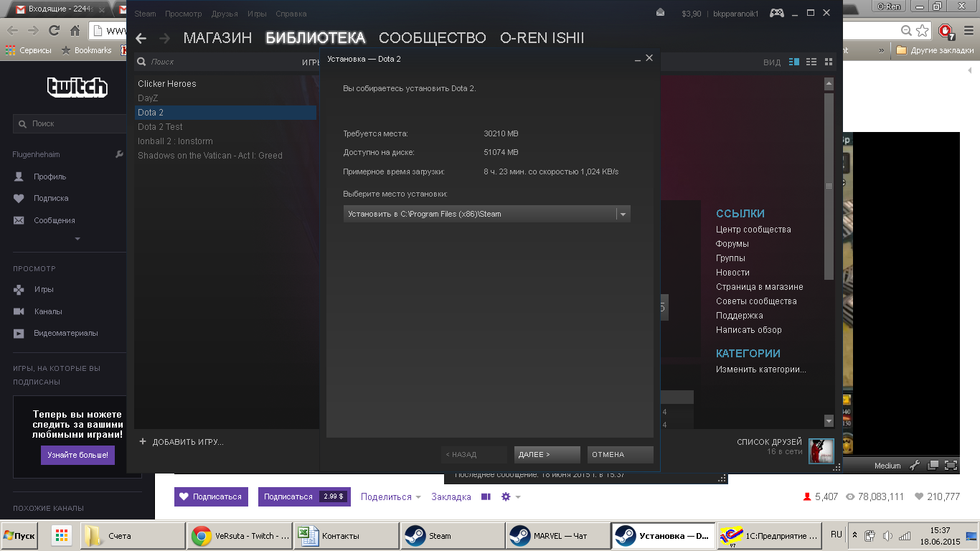This screenshot has height=551, width=980.
Task: Open Twitch Профиль sidebar item
Action: click(50, 176)
